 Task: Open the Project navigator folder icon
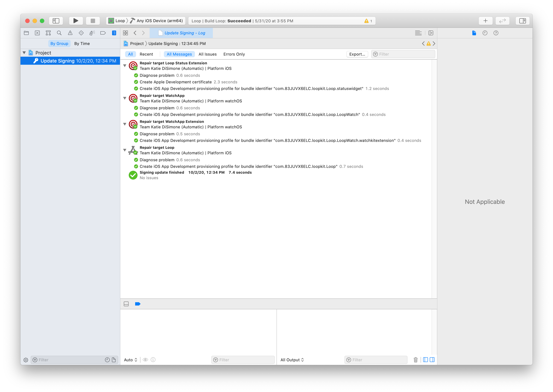26,33
